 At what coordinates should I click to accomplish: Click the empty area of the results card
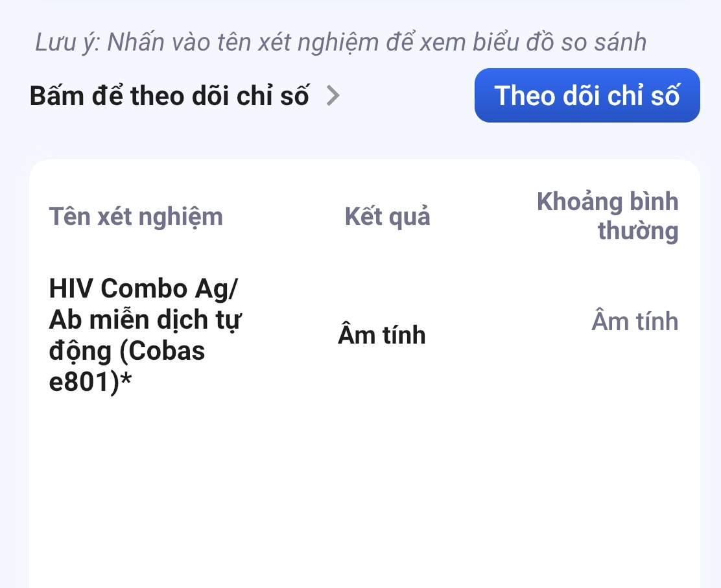tap(363, 493)
